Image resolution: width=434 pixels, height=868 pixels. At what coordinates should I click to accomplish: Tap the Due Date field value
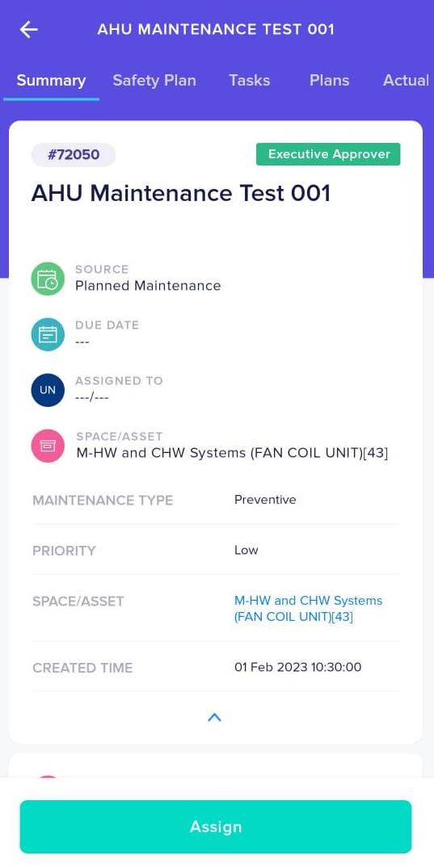[82, 342]
